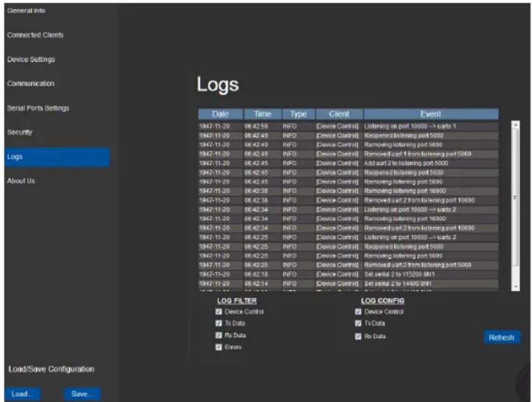Open the Security page

(x=20, y=132)
